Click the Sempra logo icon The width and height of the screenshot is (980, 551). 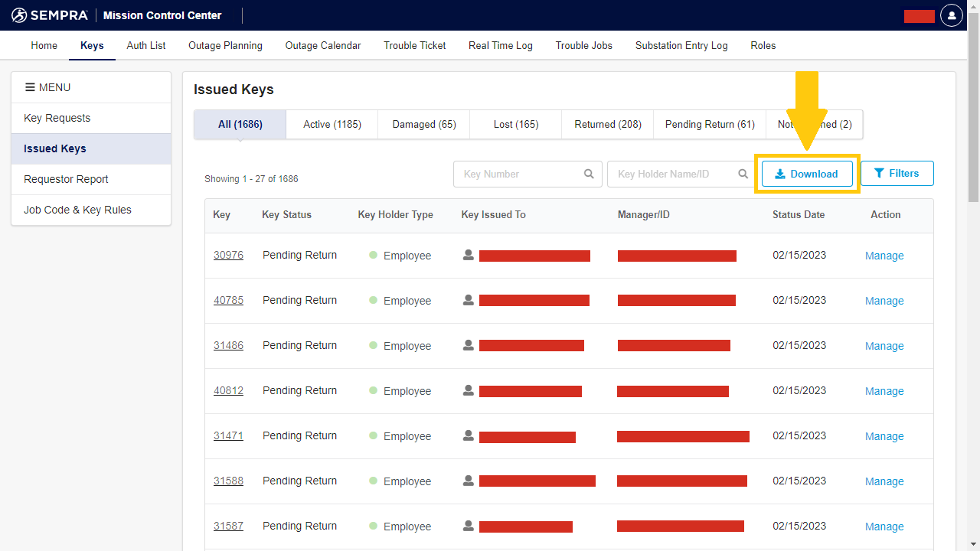coord(19,15)
